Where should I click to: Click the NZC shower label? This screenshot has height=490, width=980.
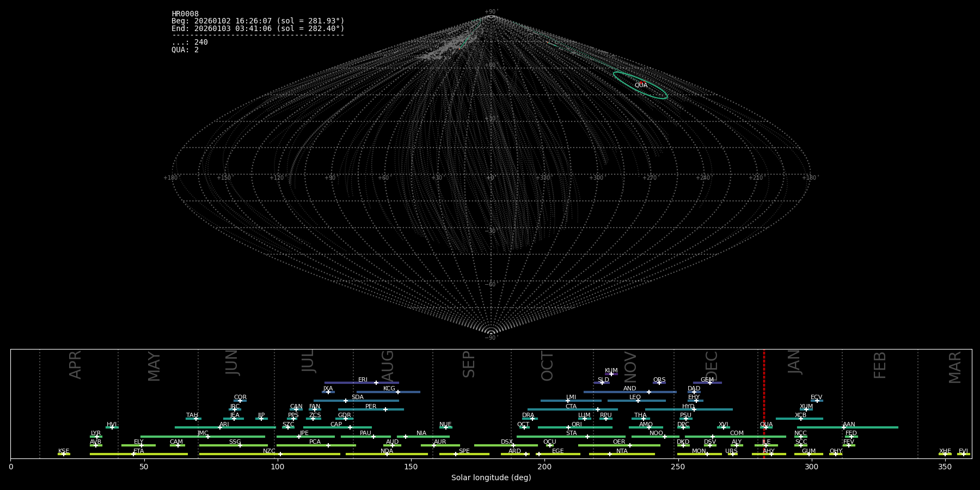tap(269, 451)
